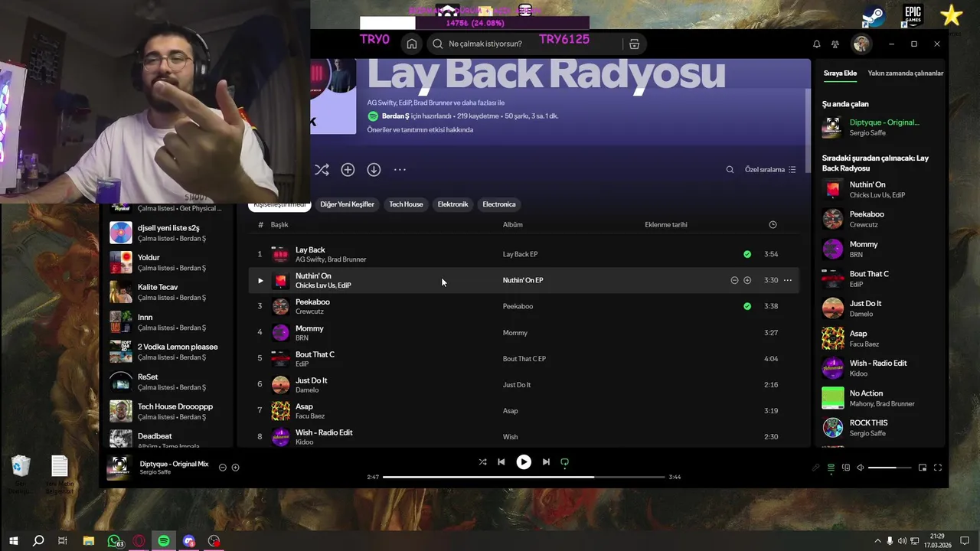Open the lyrics microphone icon

coord(816,468)
